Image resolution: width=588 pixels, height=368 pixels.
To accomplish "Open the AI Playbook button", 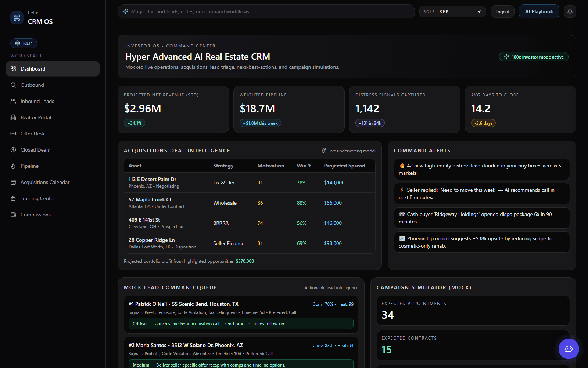I will 539,11.
